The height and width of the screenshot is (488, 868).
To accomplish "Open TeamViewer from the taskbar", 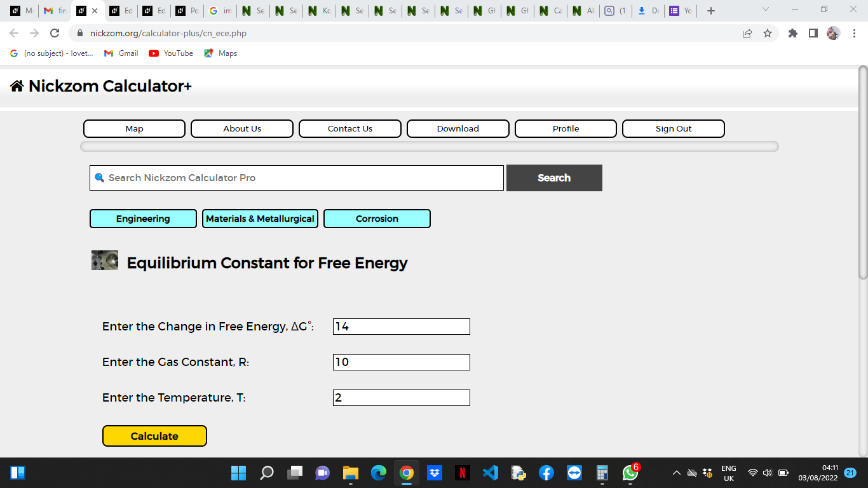I will [x=574, y=473].
